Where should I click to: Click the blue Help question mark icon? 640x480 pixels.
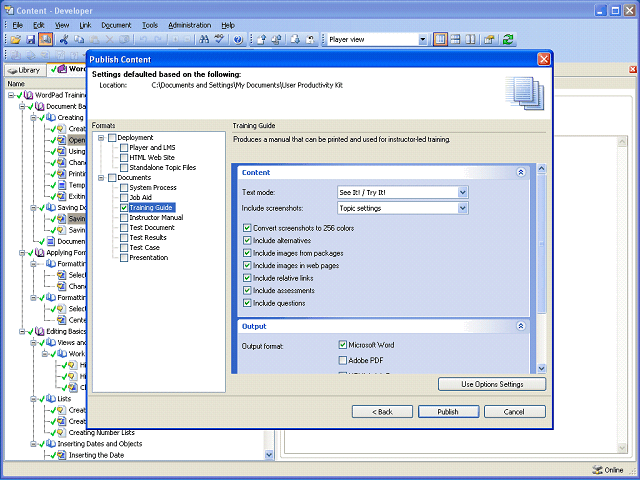[238, 40]
